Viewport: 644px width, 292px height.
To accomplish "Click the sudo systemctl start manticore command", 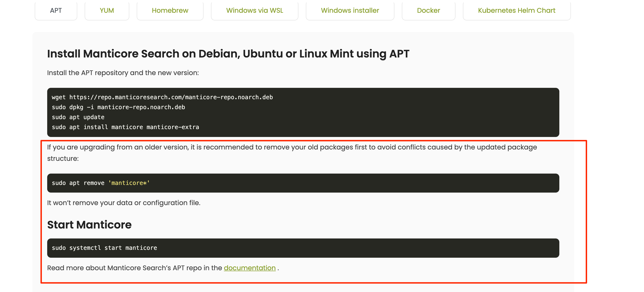I will [104, 248].
